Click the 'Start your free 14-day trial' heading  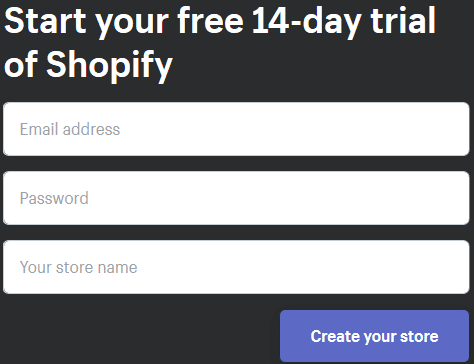pos(220,22)
